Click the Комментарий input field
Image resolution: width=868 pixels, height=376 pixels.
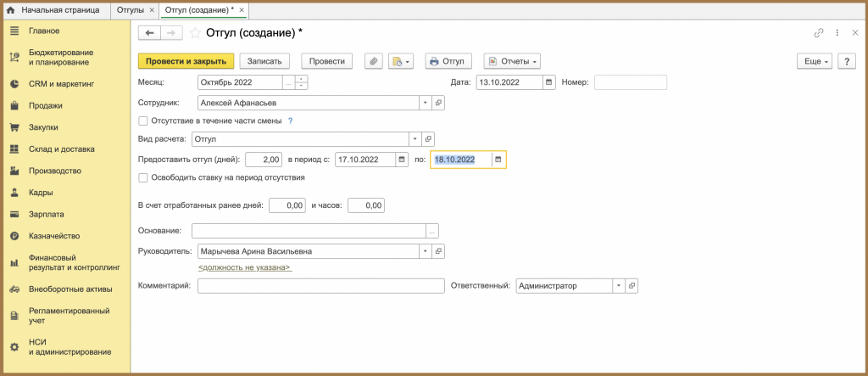(321, 285)
